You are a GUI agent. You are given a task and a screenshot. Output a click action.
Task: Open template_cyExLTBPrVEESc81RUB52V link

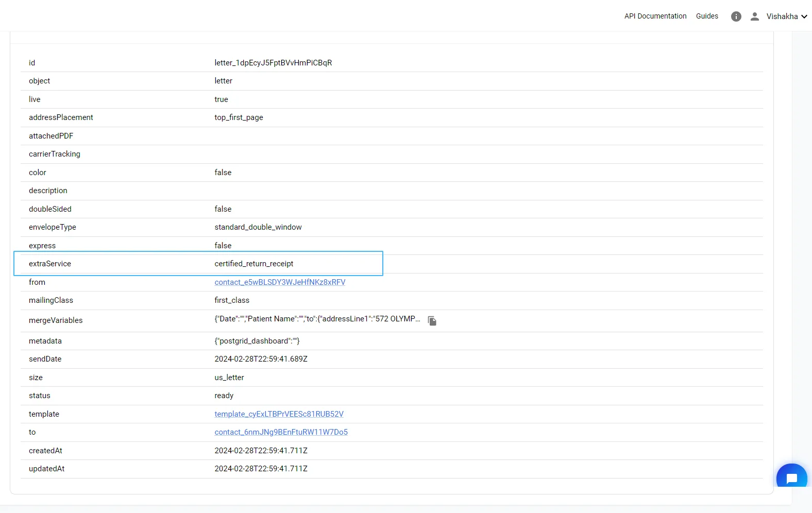point(279,414)
